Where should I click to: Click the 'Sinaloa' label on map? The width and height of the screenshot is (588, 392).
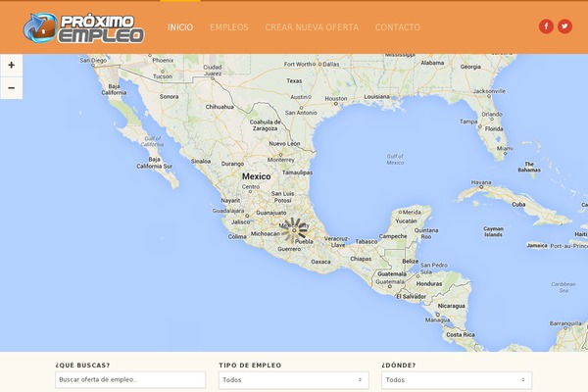pyautogui.click(x=201, y=162)
